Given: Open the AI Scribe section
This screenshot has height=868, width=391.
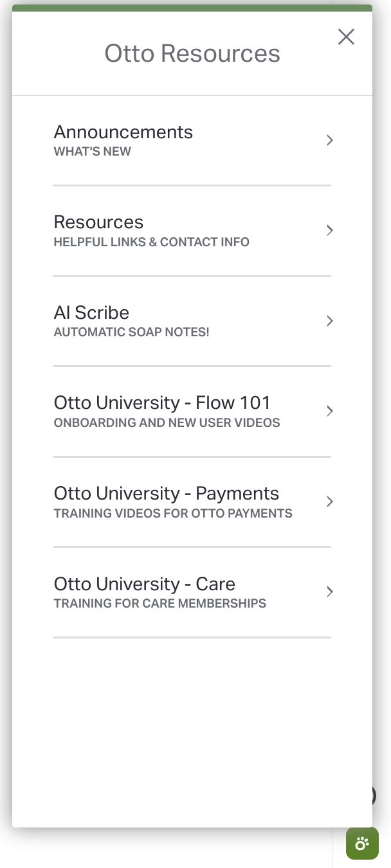Looking at the screenshot, I should [x=192, y=321].
